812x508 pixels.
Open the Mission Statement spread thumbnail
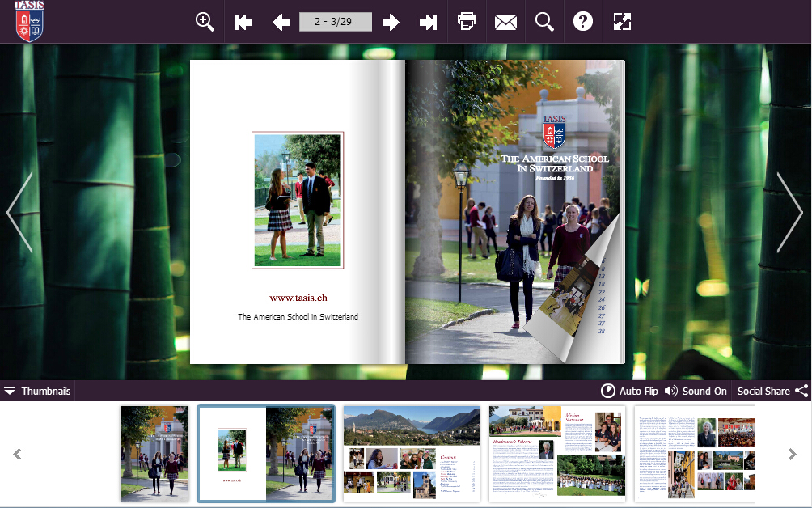557,454
